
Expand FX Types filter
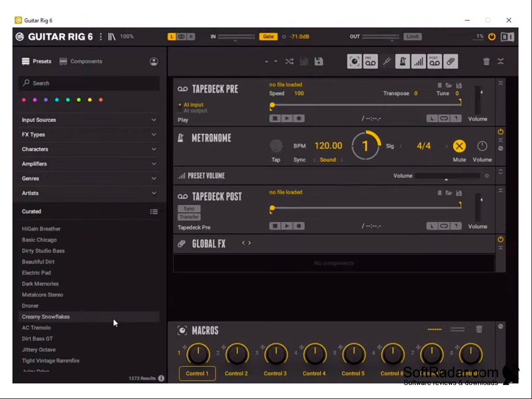(89, 135)
